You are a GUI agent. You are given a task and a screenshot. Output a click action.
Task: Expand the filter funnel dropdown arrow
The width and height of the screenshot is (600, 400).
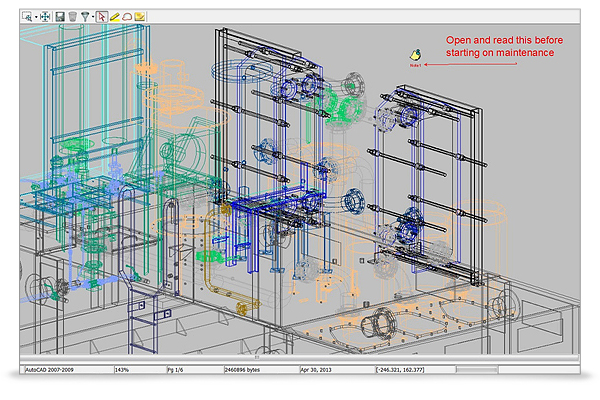tap(93, 17)
